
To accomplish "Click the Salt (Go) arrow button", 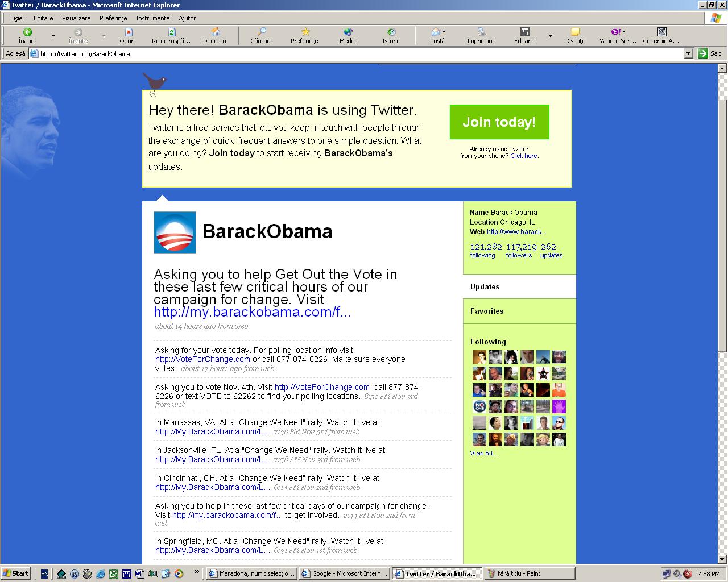I will point(703,53).
